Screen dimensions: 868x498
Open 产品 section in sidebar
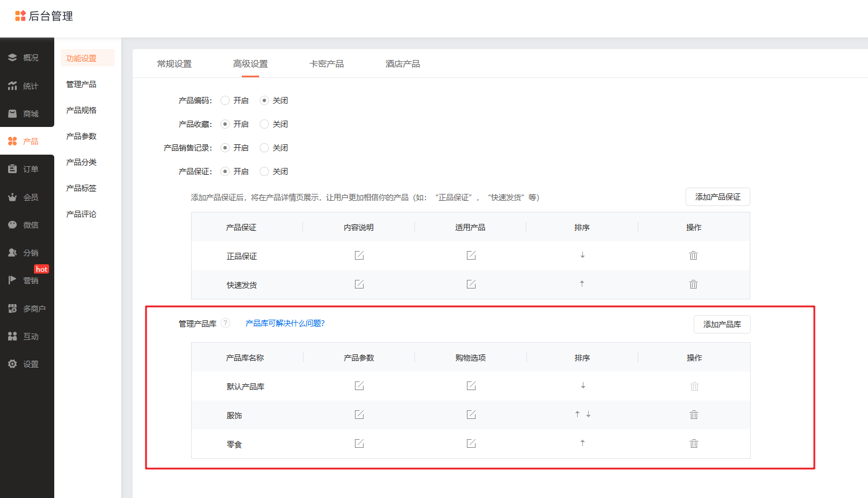click(27, 141)
